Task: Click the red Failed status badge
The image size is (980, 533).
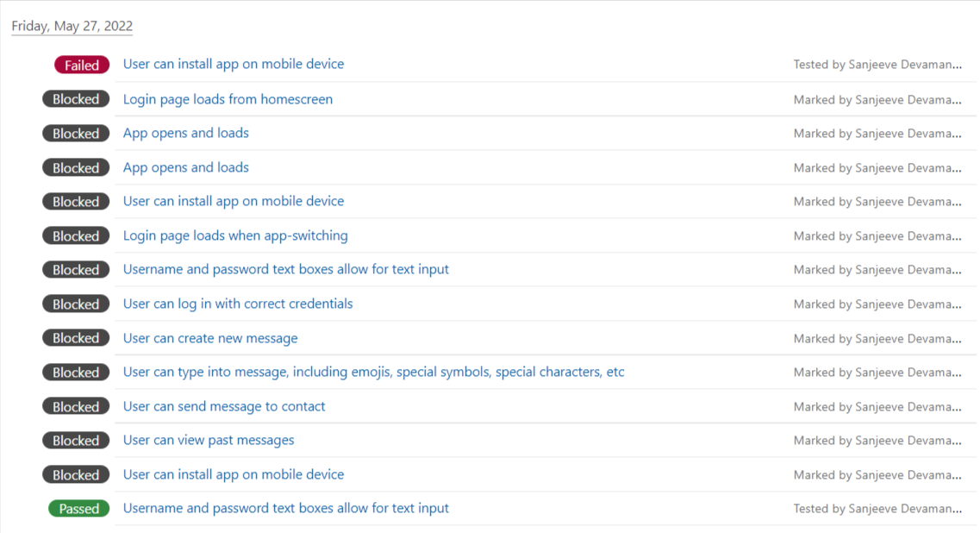Action: 82,65
